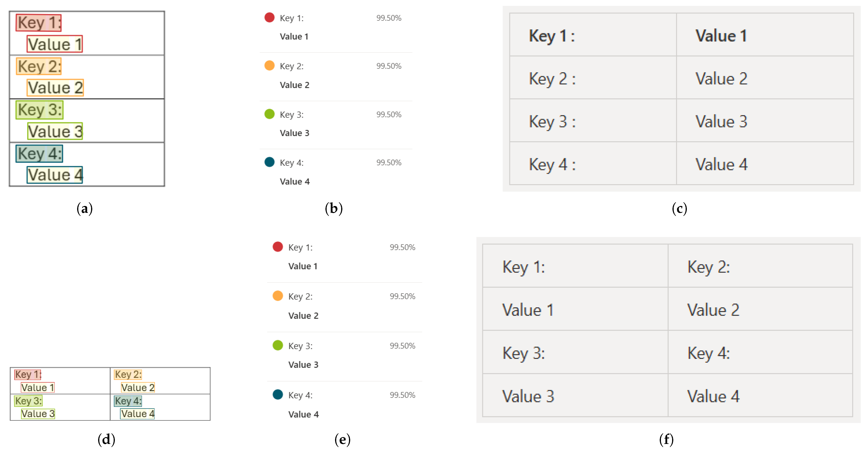Click the orange-outlined Value 2 box in panel (a)

coord(55,88)
